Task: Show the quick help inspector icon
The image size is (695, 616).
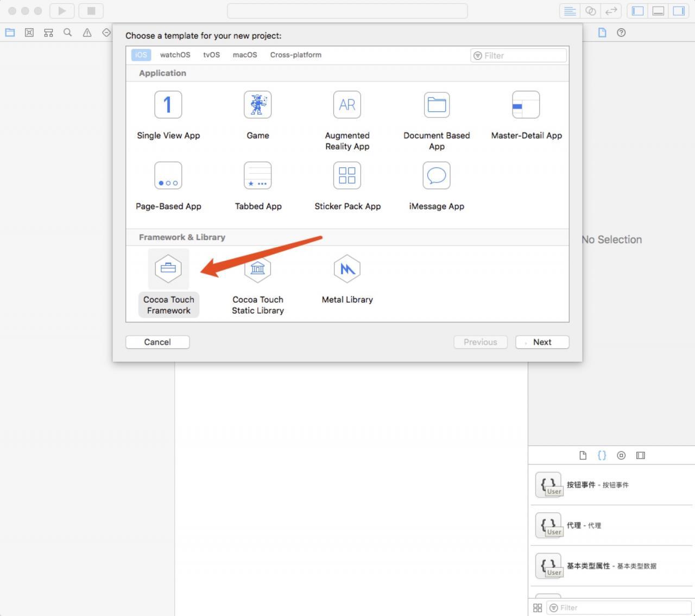Action: [x=621, y=33]
